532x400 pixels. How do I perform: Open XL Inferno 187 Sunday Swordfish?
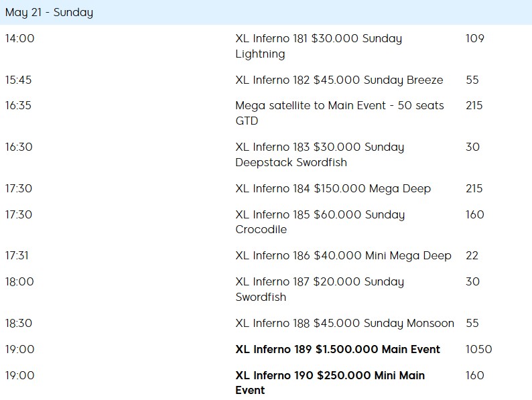coord(320,289)
